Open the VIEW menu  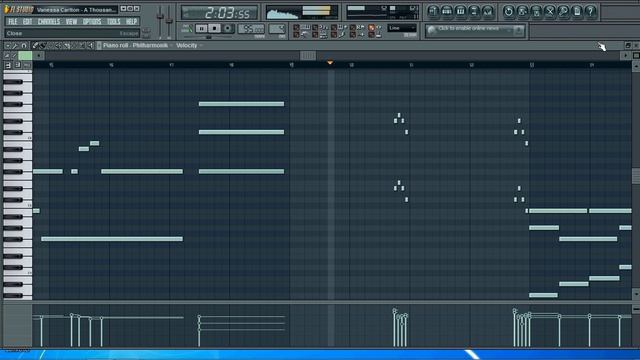click(x=71, y=22)
